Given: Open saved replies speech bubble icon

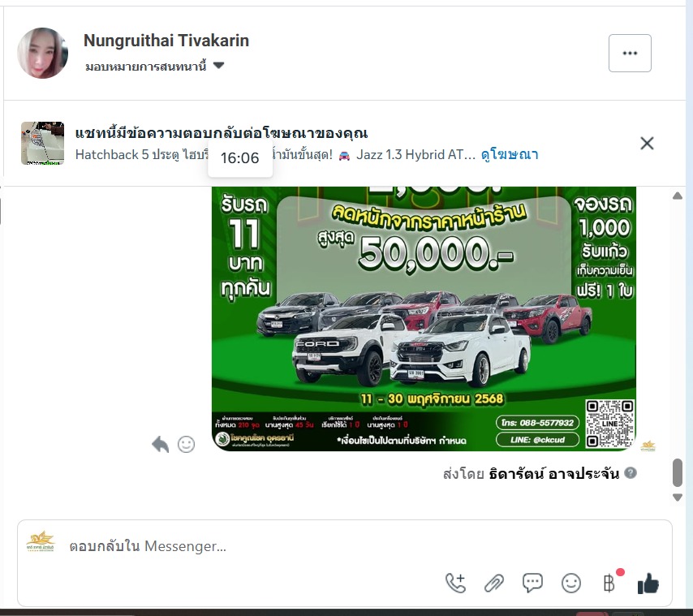Looking at the screenshot, I should (532, 583).
